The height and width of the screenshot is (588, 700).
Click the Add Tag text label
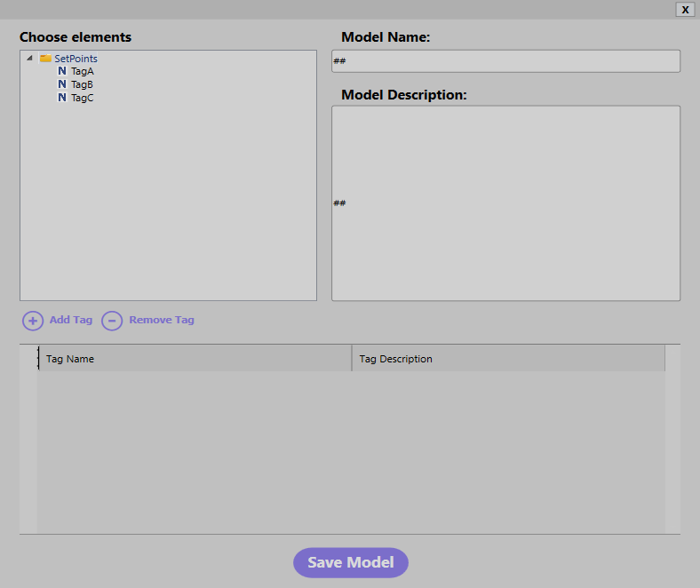point(71,320)
